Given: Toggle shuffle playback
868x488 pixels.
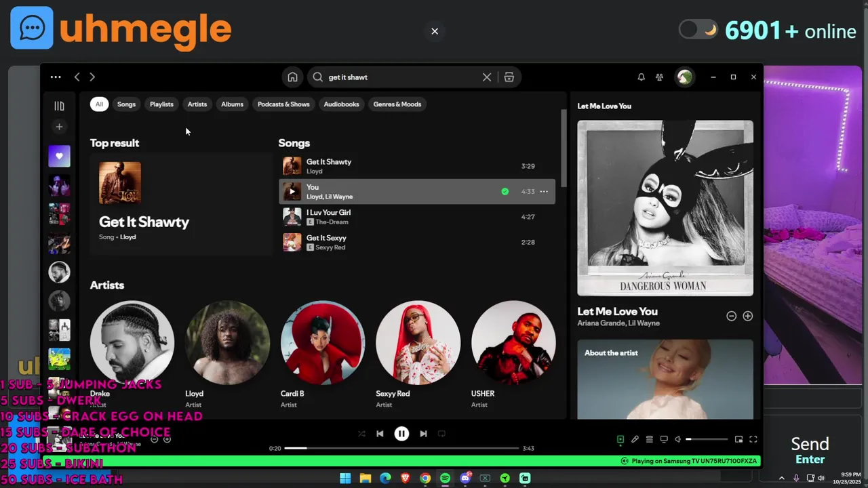Looking at the screenshot, I should click(361, 434).
